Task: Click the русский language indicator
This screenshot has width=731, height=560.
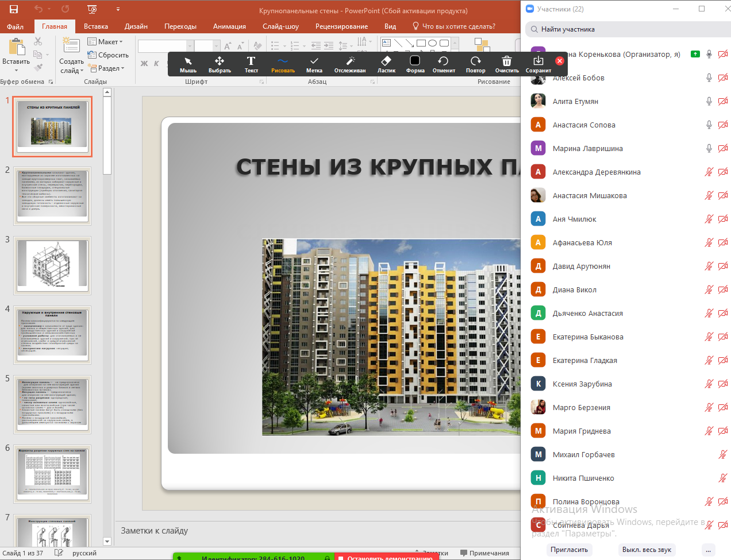Action: (84, 553)
